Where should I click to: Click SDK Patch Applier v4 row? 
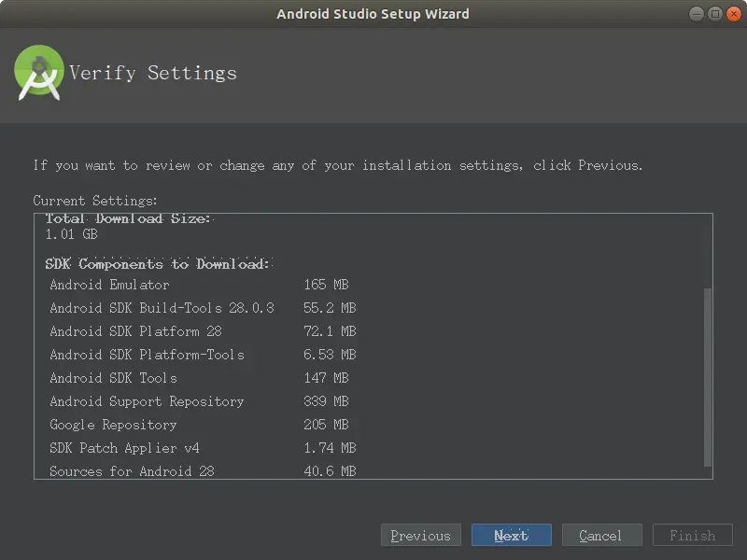coord(124,448)
